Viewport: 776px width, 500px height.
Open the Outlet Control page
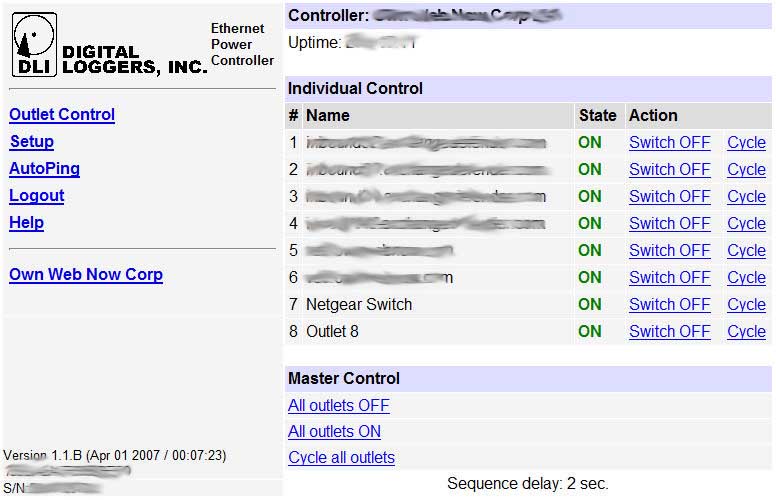click(62, 115)
